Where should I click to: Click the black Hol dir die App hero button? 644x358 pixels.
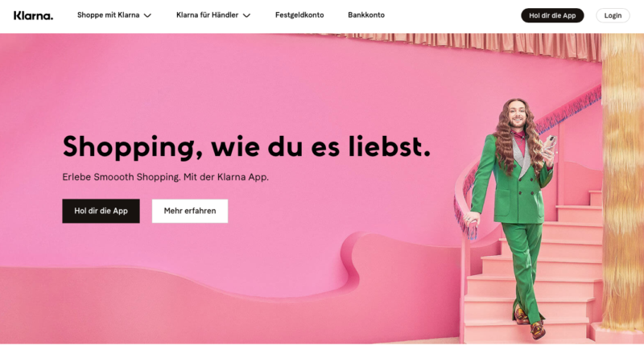pos(101,211)
